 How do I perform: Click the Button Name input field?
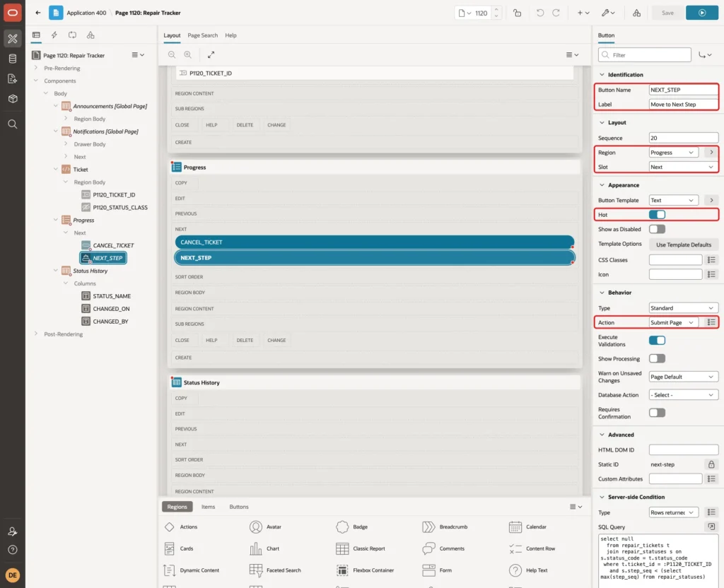[684, 90]
